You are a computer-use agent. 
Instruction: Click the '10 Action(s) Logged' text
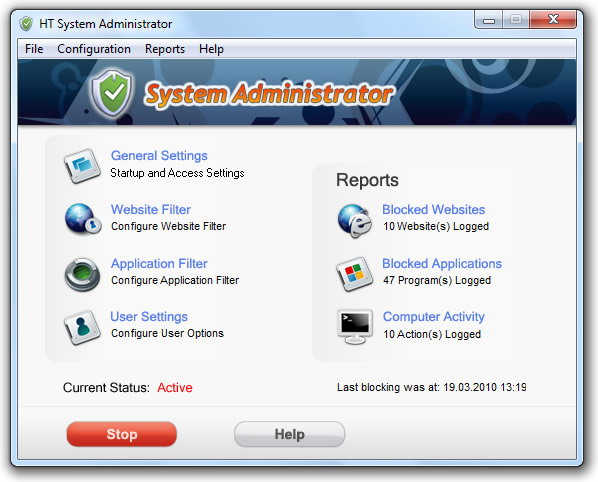tap(432, 334)
